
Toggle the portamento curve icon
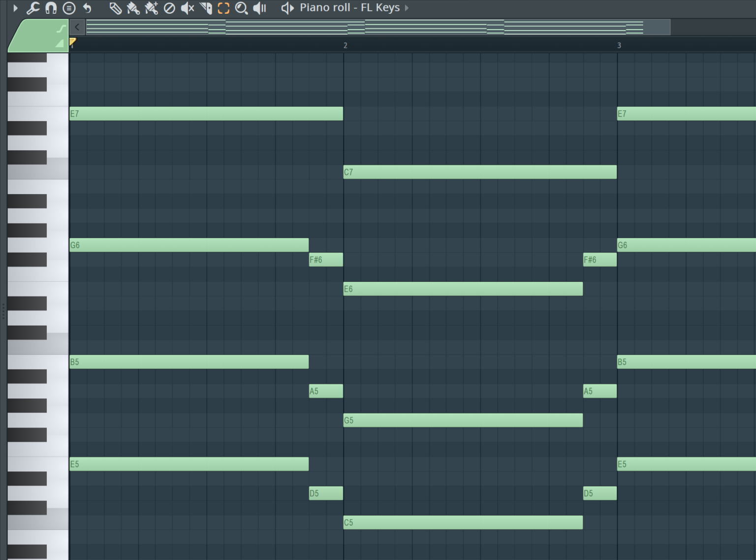coord(61,29)
